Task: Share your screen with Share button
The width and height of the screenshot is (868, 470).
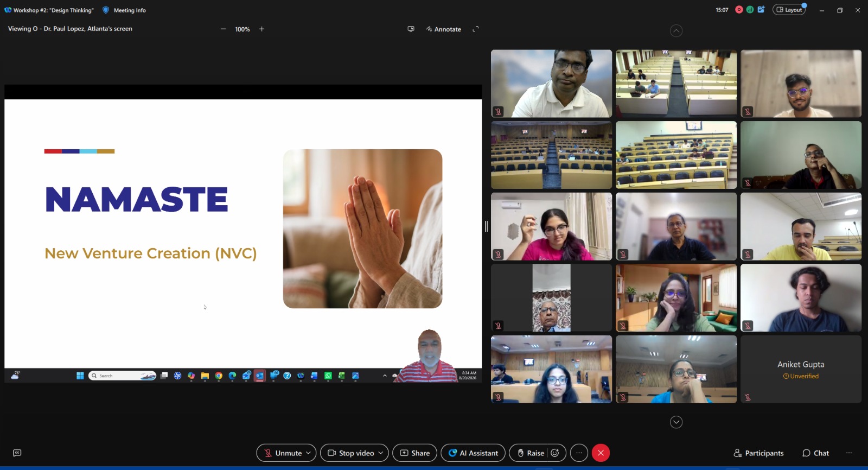Action: 414,453
